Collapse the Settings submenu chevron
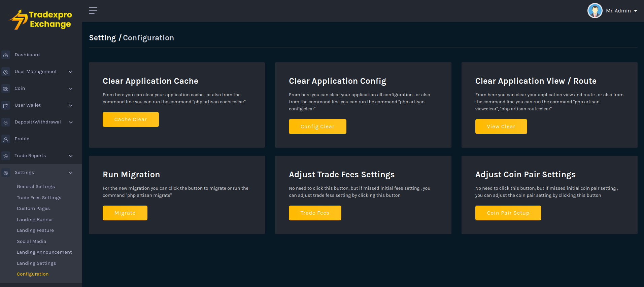The width and height of the screenshot is (644, 287). coord(71,173)
